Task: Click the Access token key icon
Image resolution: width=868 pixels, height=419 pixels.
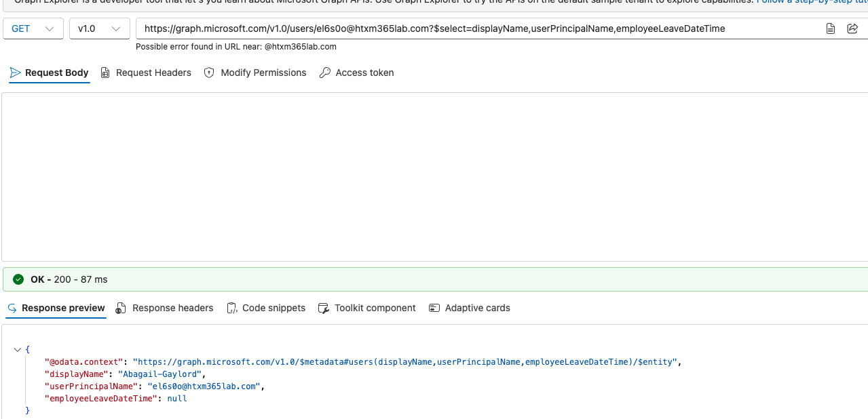Action: [x=325, y=73]
